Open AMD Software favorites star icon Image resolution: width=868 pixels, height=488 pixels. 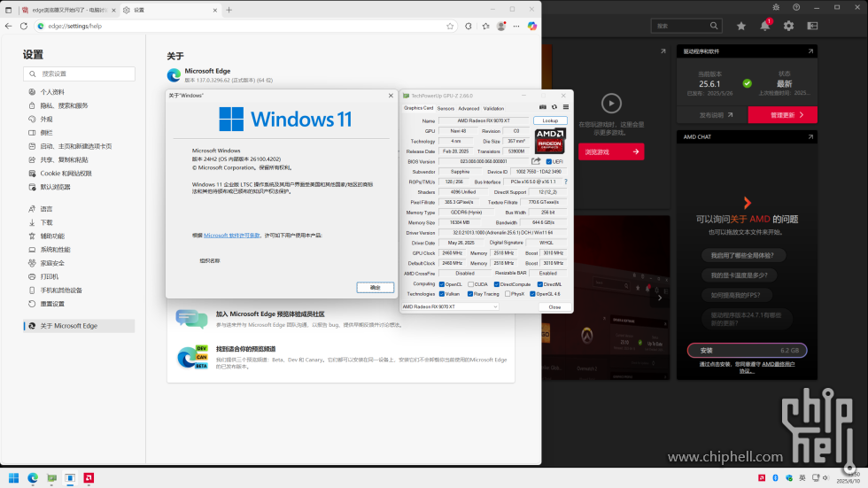point(741,26)
